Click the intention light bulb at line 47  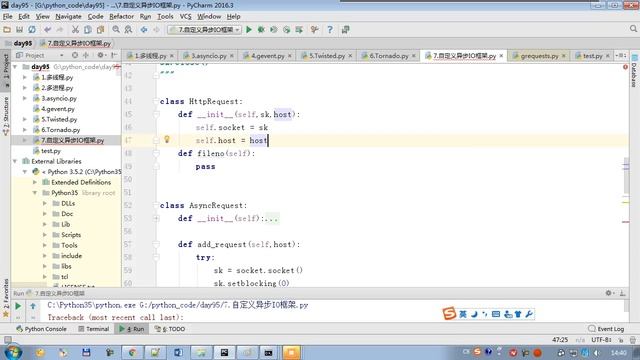[167, 140]
